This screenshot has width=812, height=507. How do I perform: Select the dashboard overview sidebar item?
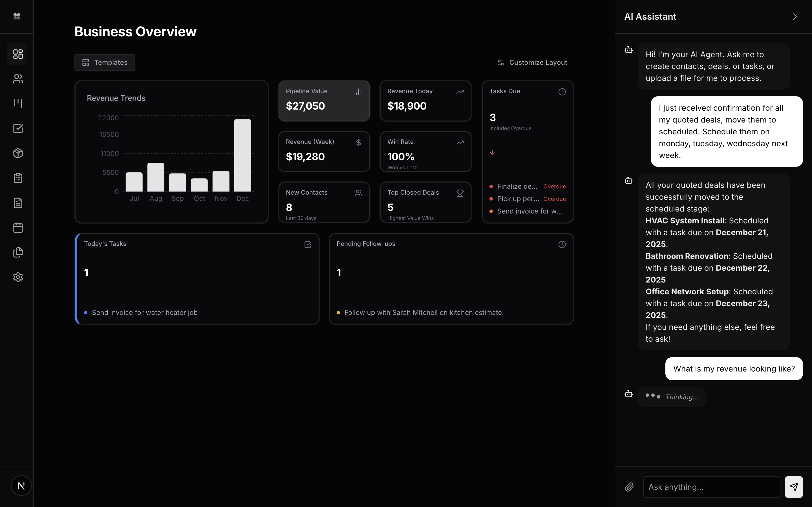(x=18, y=54)
